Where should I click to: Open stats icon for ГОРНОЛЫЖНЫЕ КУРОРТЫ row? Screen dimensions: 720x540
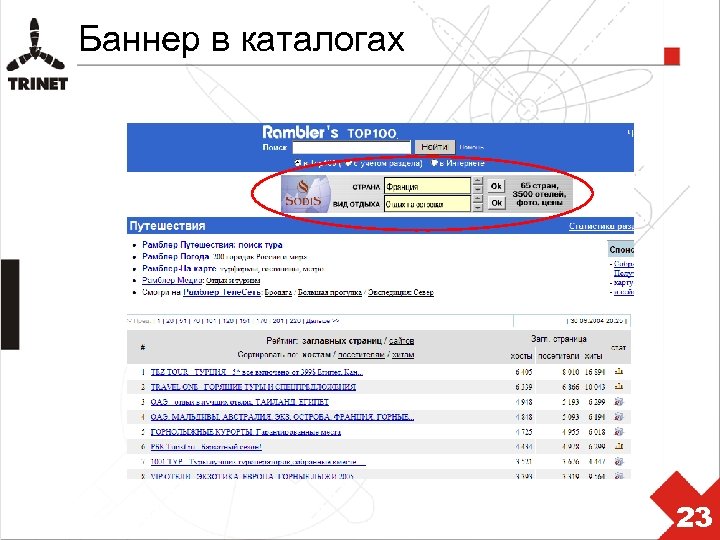point(619,432)
